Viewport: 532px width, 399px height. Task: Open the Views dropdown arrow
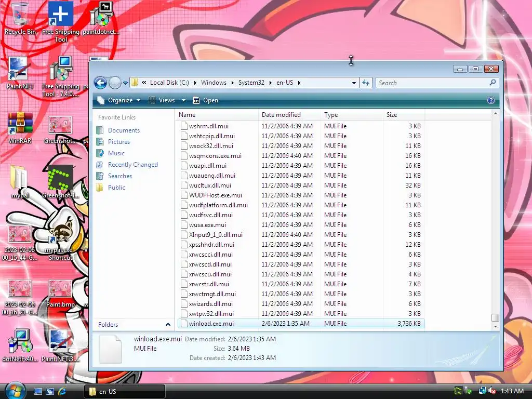tap(183, 100)
